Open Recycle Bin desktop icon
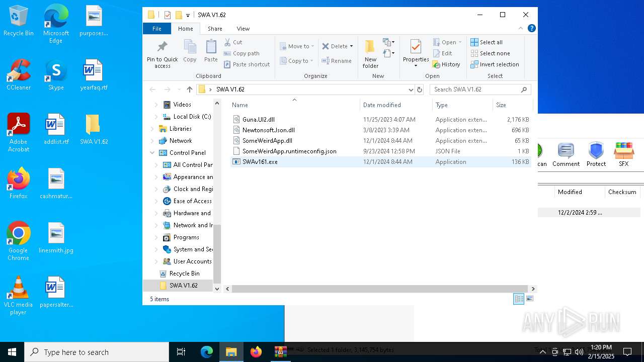The height and width of the screenshot is (362, 644). 19,21
